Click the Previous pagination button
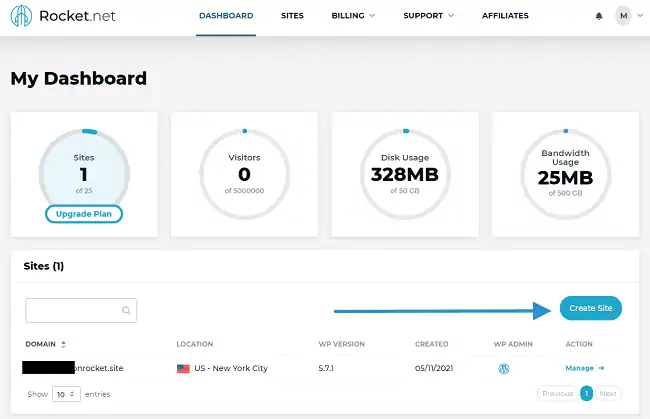Screen dimensions: 650x419 coord(558,393)
